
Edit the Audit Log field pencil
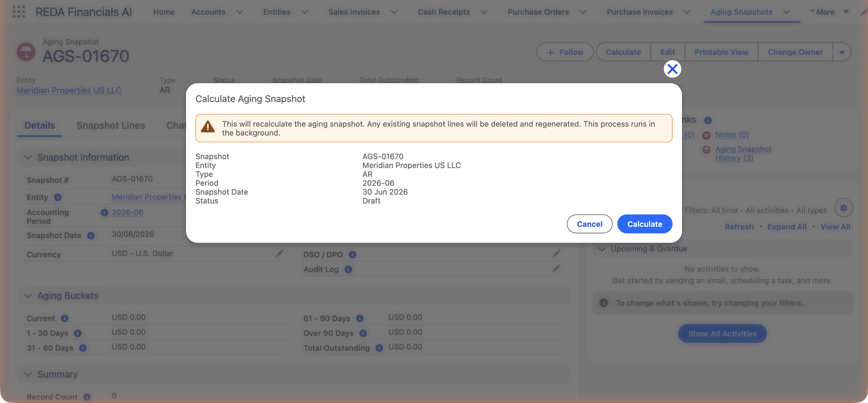pos(556,268)
